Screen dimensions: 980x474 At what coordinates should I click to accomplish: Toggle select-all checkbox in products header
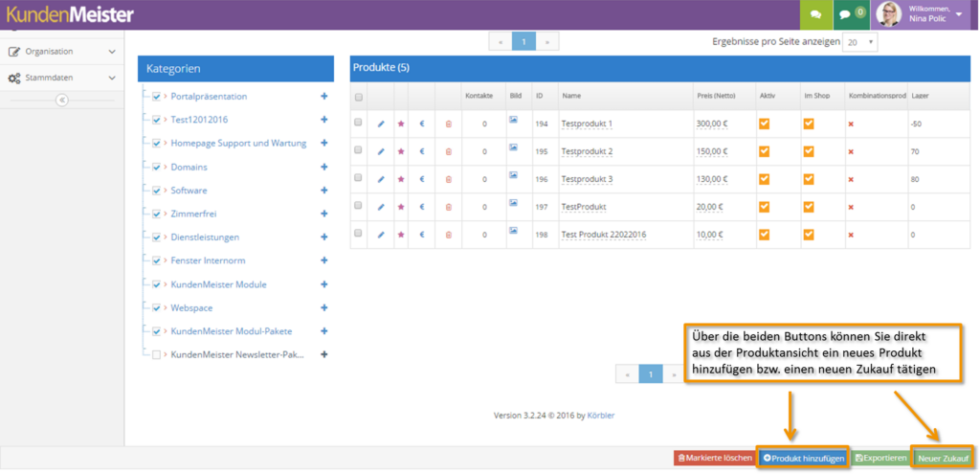click(x=358, y=97)
